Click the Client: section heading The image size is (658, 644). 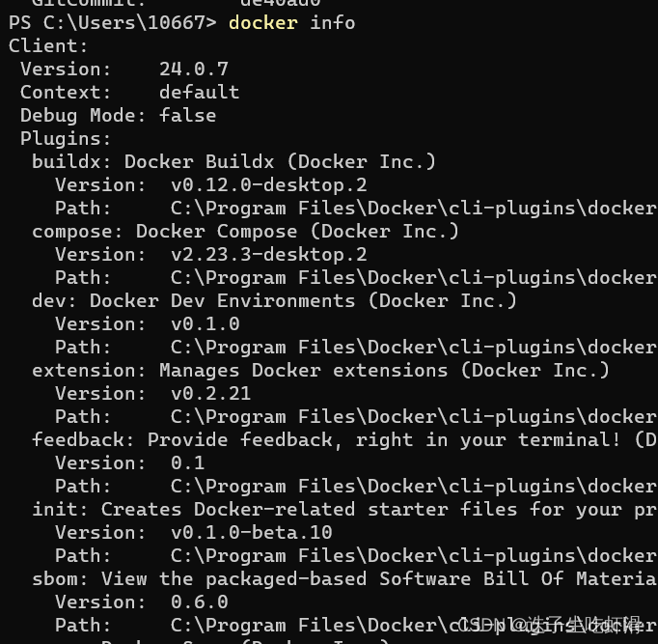coord(48,45)
